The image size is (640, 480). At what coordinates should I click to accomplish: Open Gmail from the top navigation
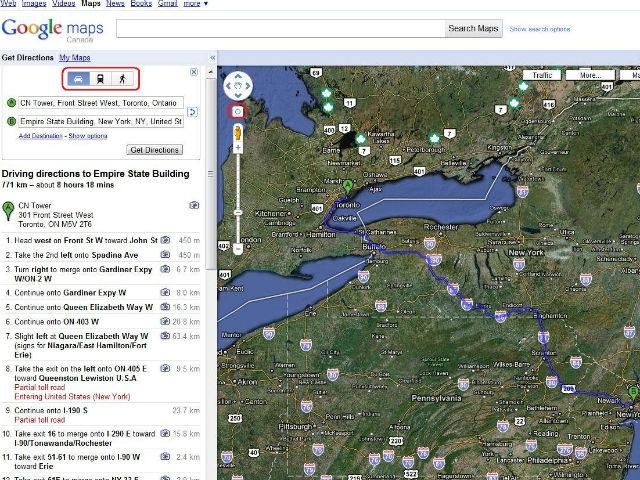[x=166, y=4]
